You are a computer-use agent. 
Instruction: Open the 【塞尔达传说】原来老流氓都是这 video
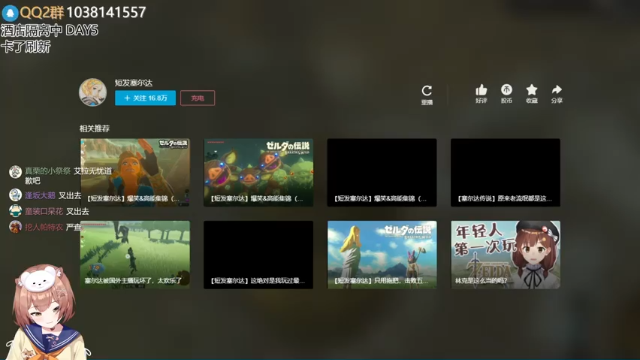505,172
